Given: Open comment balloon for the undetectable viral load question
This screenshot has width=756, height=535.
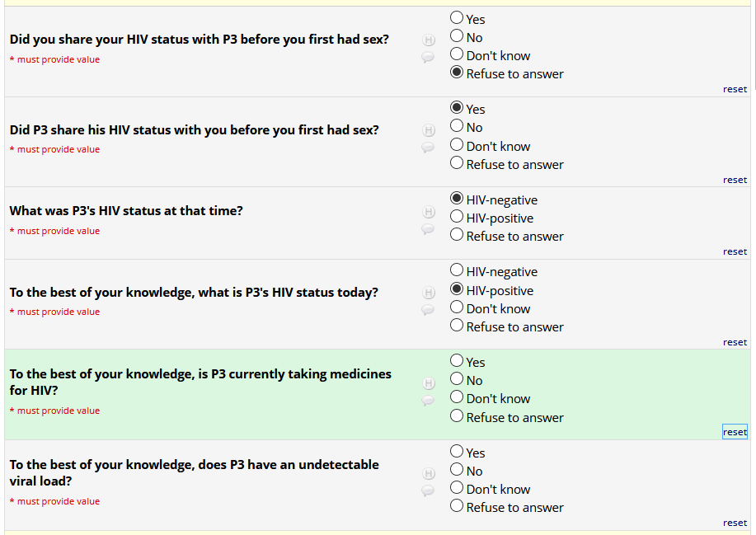Looking at the screenshot, I should (x=428, y=491).
